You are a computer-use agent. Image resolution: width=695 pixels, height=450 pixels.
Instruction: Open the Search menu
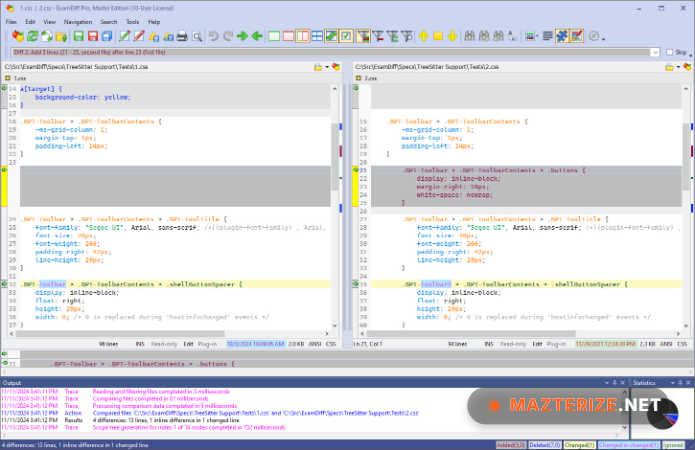tap(109, 22)
